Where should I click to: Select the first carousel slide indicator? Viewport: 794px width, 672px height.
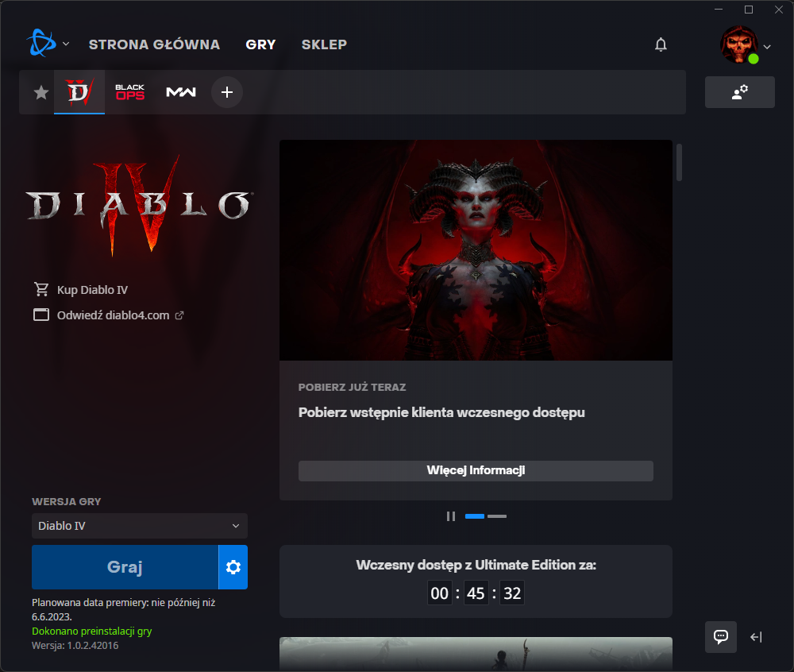pyautogui.click(x=475, y=516)
